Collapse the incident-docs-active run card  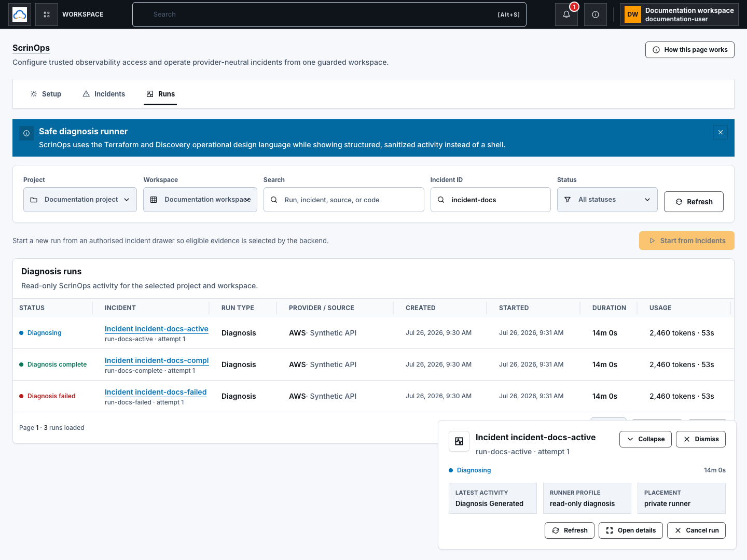(646, 439)
